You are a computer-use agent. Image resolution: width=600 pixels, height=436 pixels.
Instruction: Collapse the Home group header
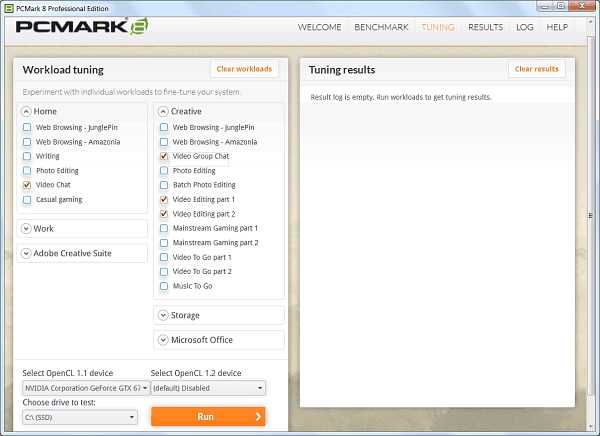click(x=82, y=111)
